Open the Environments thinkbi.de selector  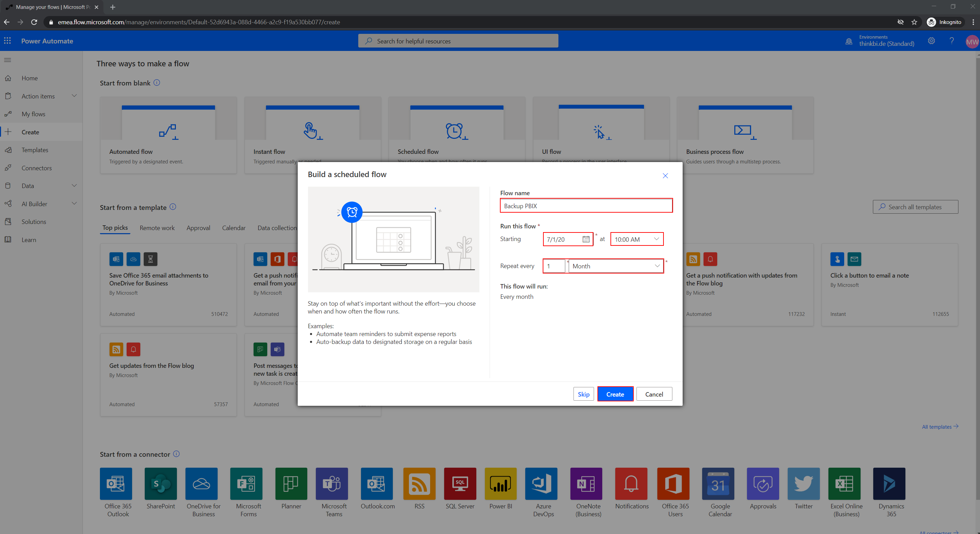(x=880, y=41)
